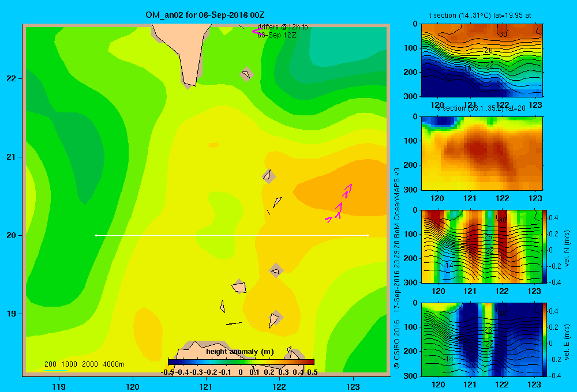Click the 4000m depth contour legend entry
Image resolution: width=577 pixels, height=392 pixels.
tap(113, 364)
